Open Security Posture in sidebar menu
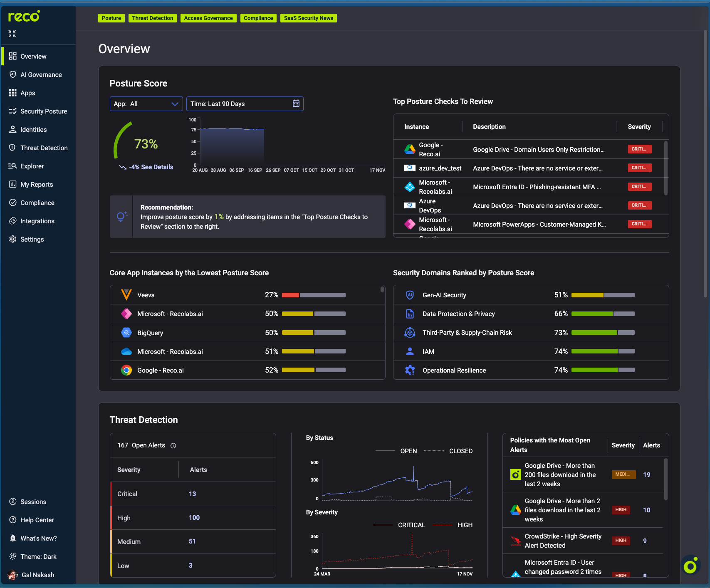Screen dimensions: 710x588 (38, 111)
